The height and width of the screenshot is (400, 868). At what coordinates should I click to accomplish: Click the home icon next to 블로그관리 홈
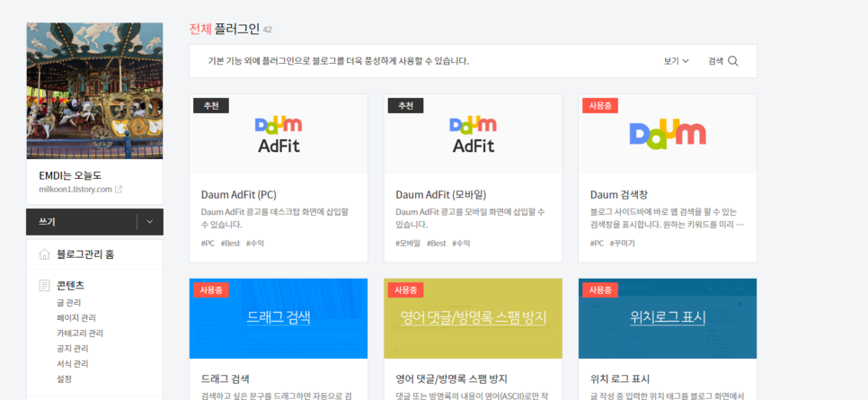44,254
